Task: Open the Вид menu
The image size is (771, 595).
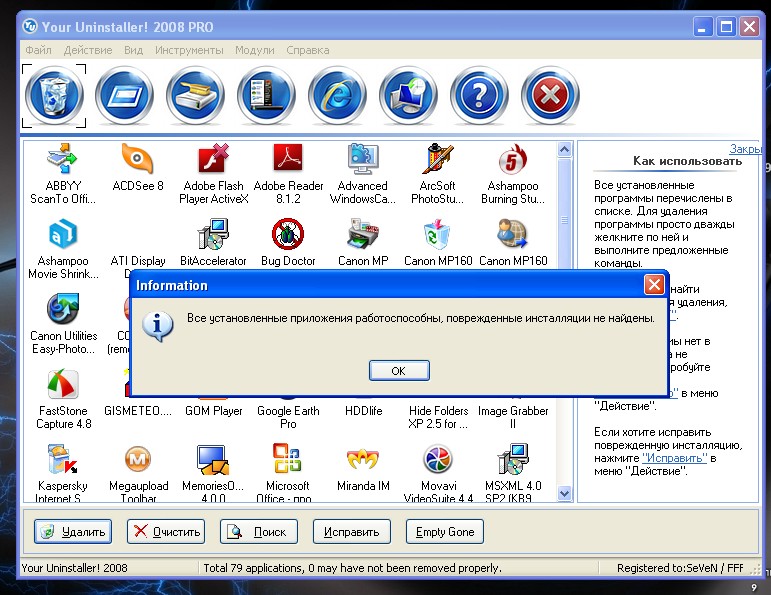Action: pos(133,50)
